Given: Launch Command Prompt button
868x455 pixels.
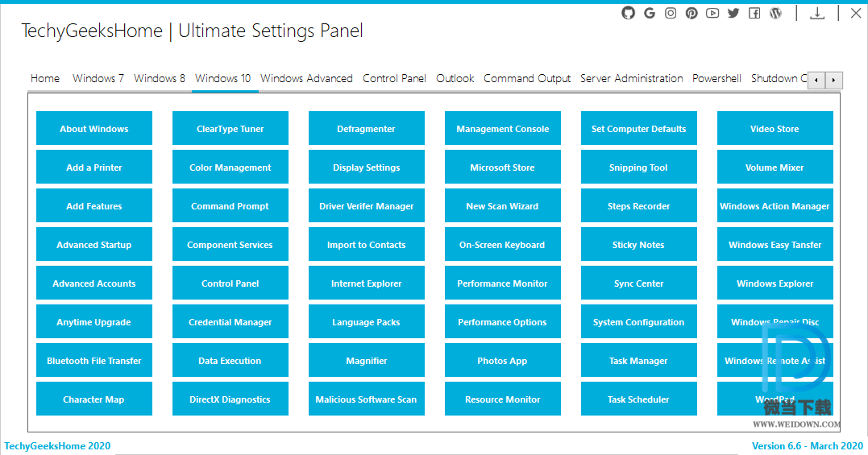Looking at the screenshot, I should [230, 205].
